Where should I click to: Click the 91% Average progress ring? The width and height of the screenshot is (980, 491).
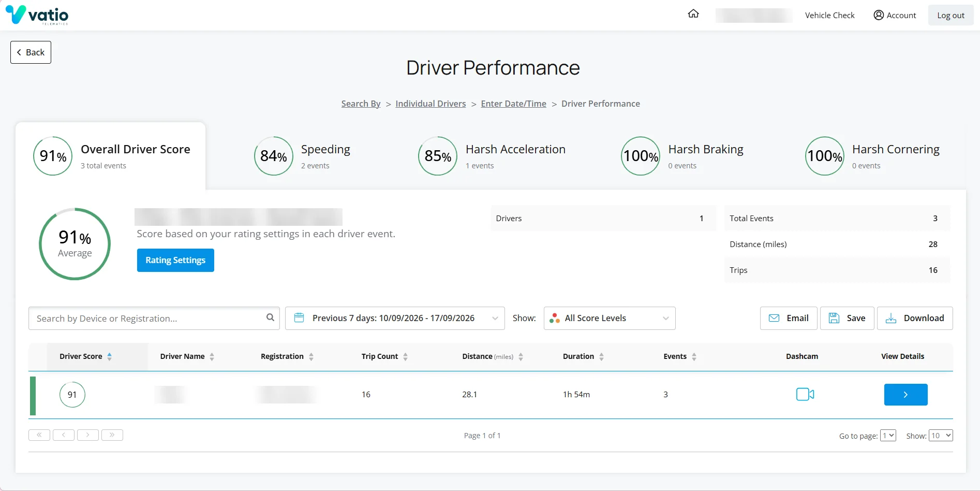click(75, 244)
